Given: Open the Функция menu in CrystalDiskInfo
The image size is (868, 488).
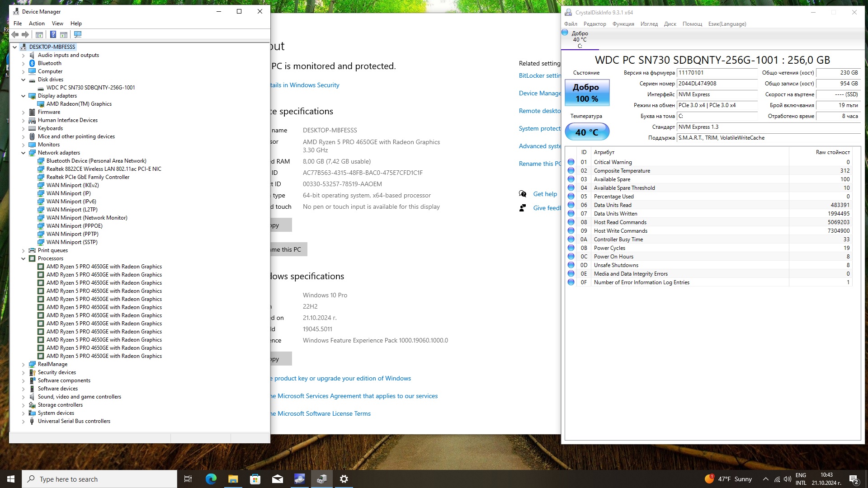Looking at the screenshot, I should point(623,24).
